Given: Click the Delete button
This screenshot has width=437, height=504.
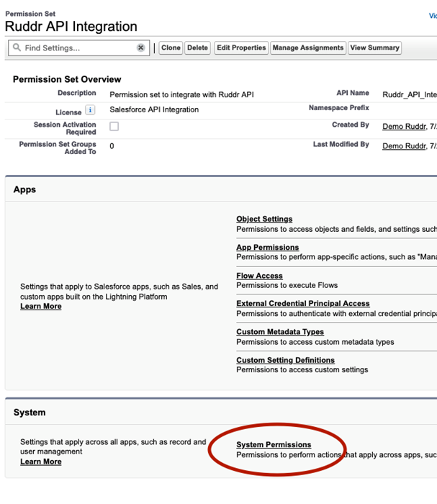Looking at the screenshot, I should point(197,48).
